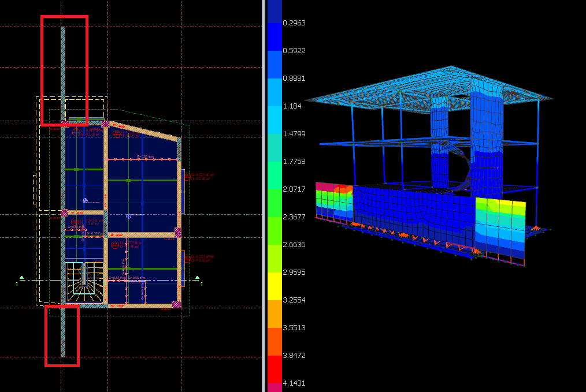Viewport: 586px width, 392px height.
Task: Click the 2.0717 legend value
Action: (294, 189)
